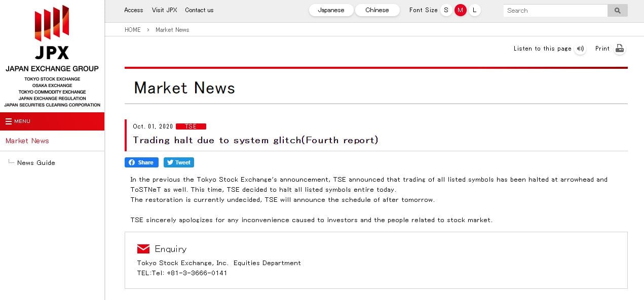Click the Print label

602,49
